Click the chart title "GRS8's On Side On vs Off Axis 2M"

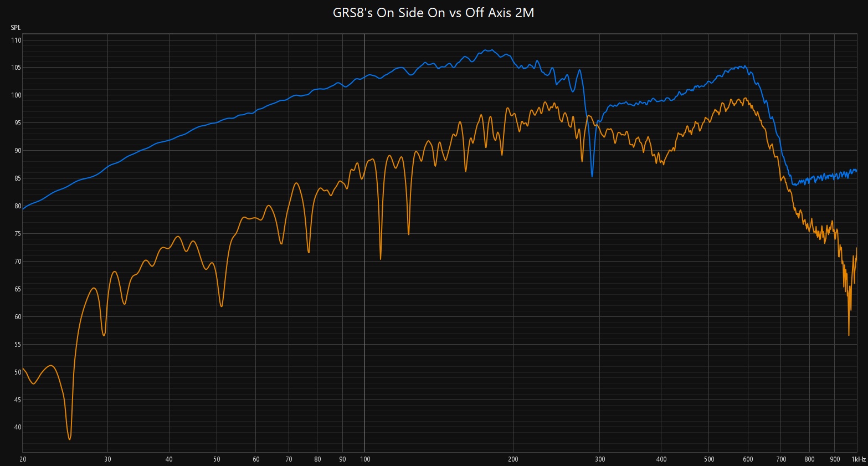pyautogui.click(x=433, y=13)
